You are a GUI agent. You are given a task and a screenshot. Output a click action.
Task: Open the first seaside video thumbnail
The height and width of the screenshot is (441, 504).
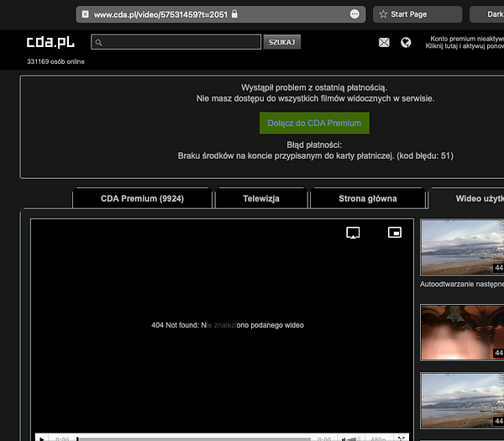click(x=462, y=247)
